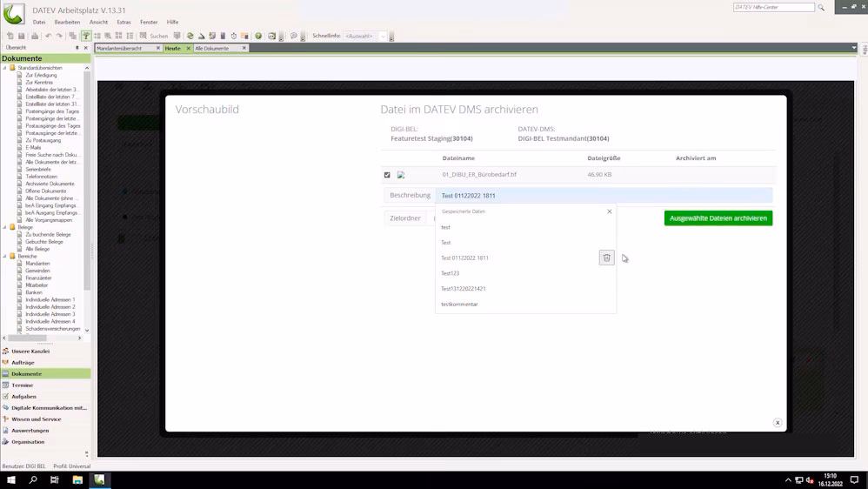Open Zu buchende Belege in tree

[48, 235]
